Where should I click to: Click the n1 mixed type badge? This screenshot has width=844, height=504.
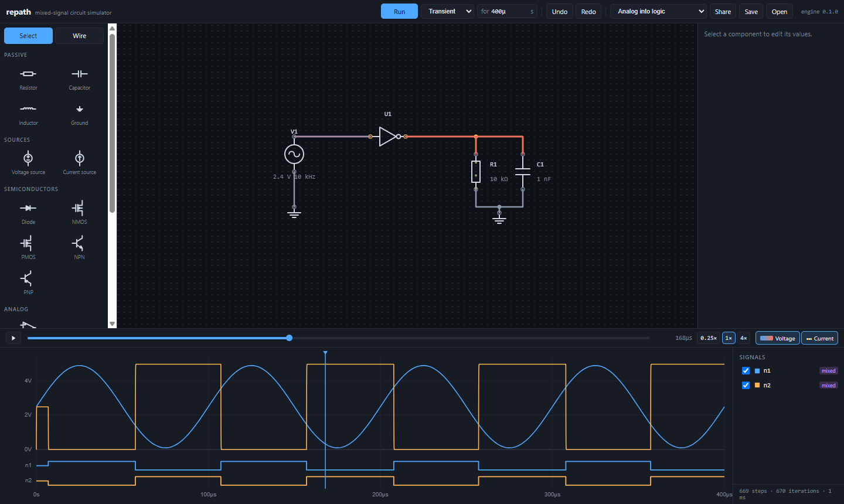click(828, 370)
